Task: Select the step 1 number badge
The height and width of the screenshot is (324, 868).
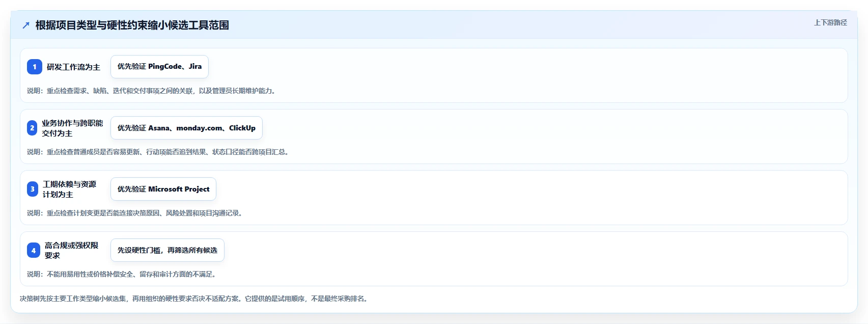Action: tap(35, 67)
